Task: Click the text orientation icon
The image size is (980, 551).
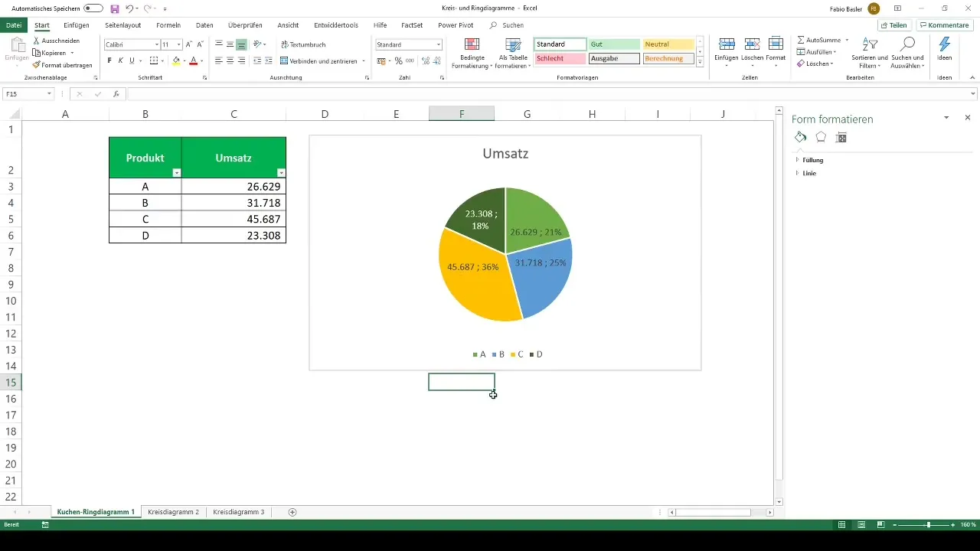Action: [258, 44]
